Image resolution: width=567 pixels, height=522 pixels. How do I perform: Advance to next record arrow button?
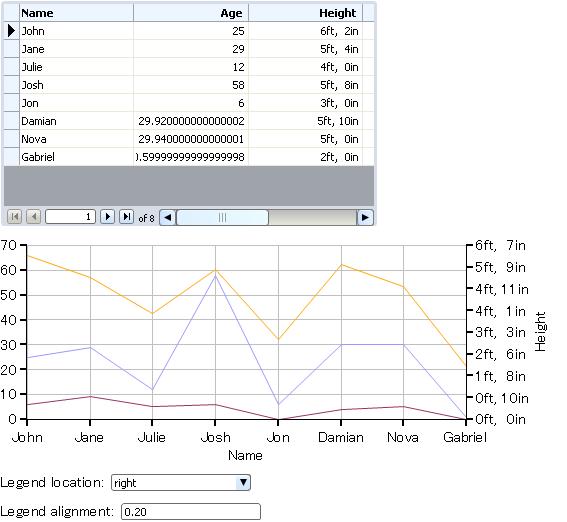point(107,217)
